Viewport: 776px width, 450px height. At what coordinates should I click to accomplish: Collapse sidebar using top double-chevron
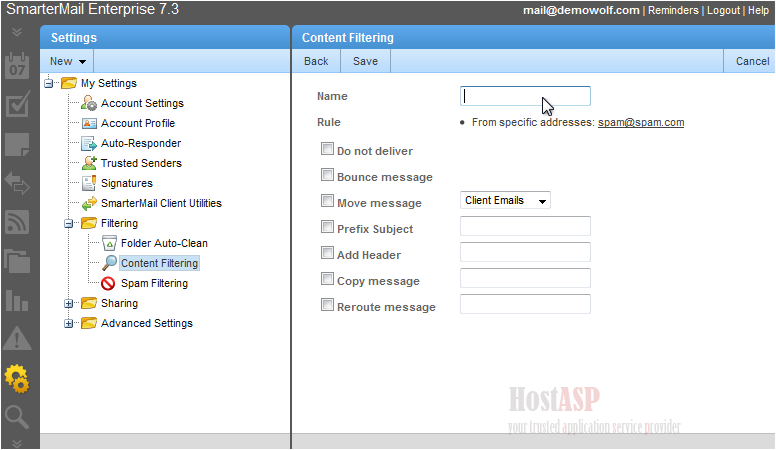coord(17,32)
